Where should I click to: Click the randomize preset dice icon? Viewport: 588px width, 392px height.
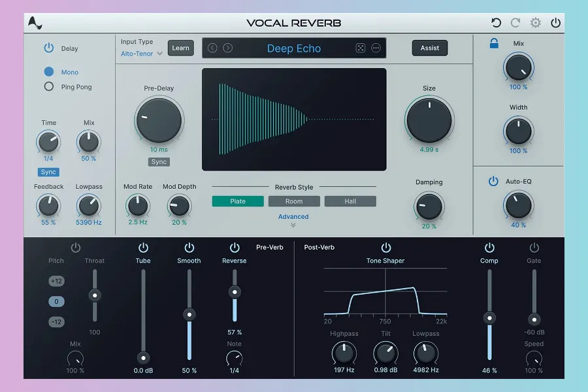(360, 48)
